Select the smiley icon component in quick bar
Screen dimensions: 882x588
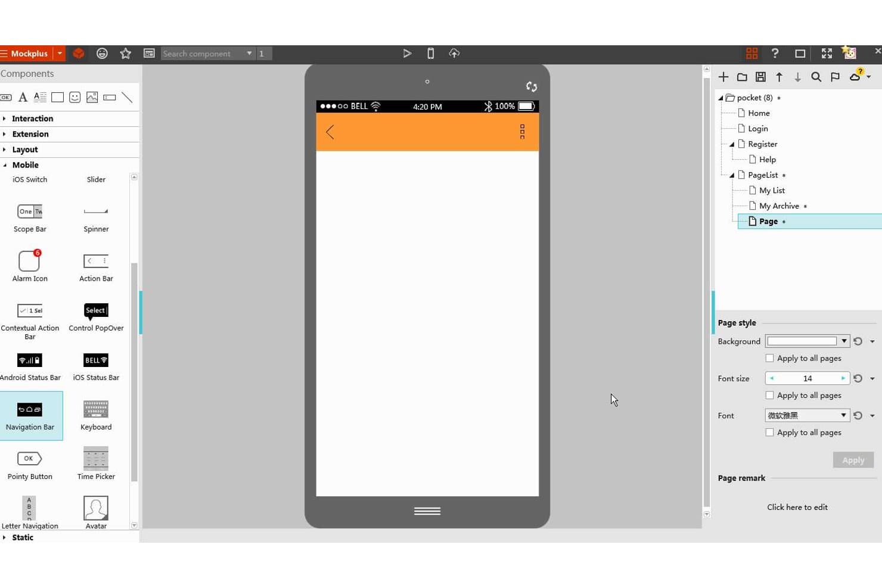tap(74, 97)
